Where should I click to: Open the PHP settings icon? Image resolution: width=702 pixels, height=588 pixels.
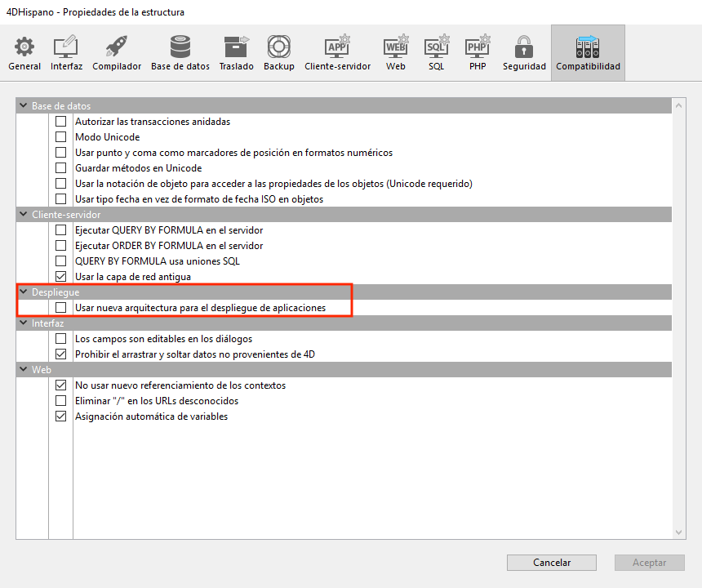click(478, 47)
